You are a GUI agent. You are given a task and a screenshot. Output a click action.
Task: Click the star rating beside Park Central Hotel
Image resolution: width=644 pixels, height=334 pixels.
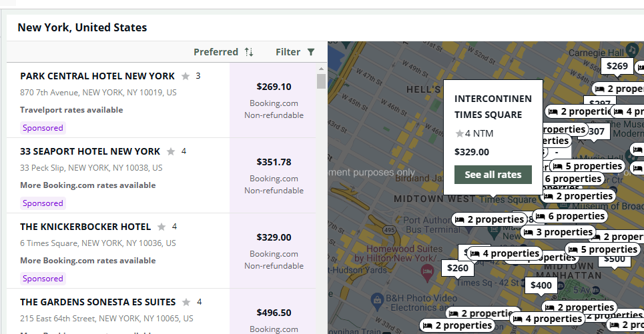coord(186,76)
